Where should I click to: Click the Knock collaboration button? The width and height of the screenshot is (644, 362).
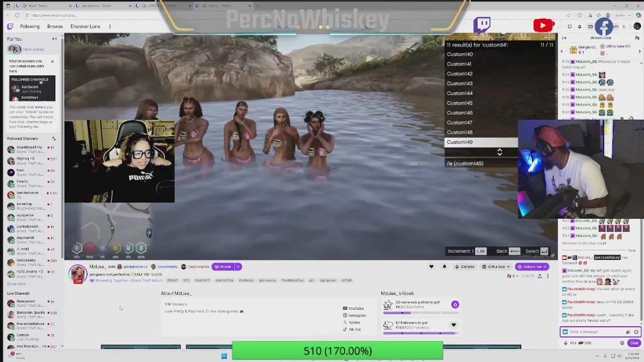(222, 267)
